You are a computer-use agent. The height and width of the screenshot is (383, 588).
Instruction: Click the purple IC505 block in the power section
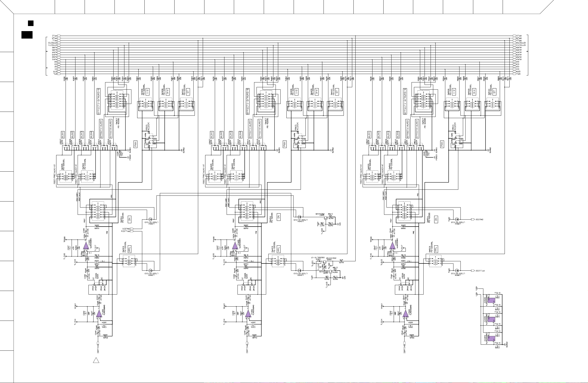pos(491,301)
